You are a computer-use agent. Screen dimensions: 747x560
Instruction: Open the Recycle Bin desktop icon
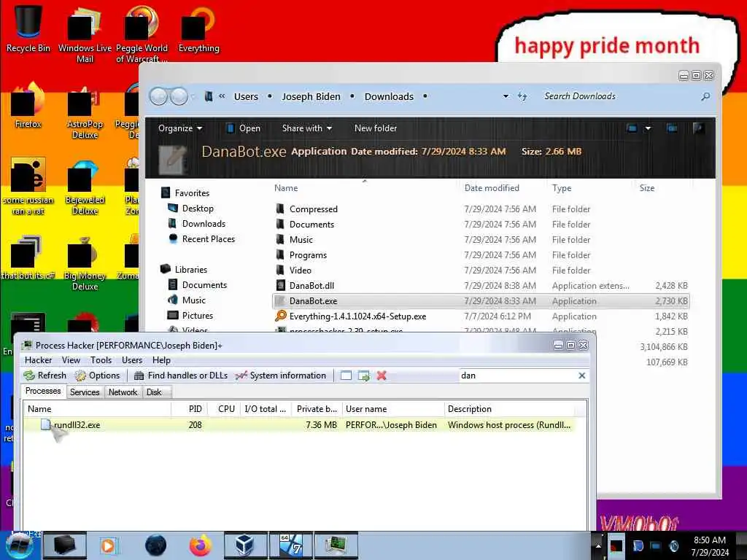[x=28, y=28]
